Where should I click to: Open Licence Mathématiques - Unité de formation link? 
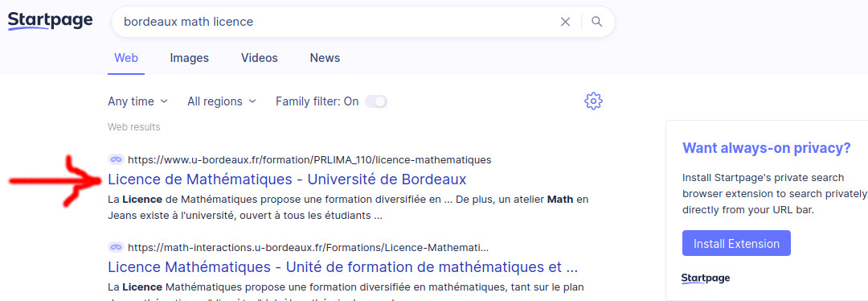[343, 266]
